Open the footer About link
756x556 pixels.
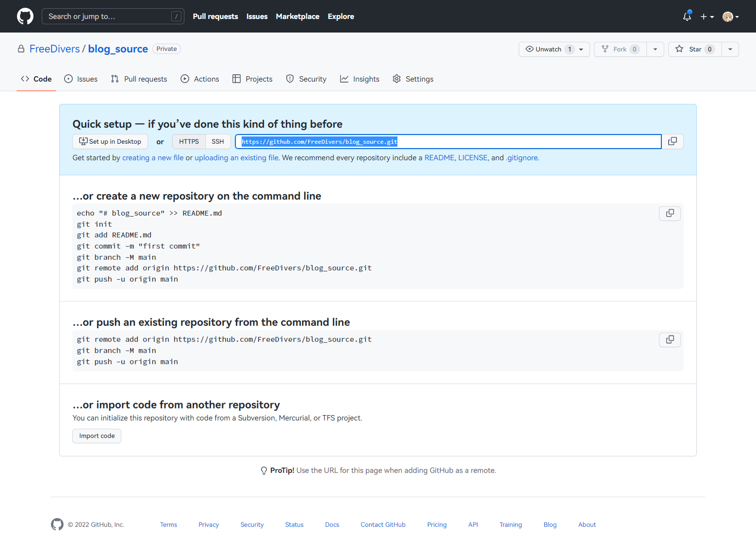(587, 524)
